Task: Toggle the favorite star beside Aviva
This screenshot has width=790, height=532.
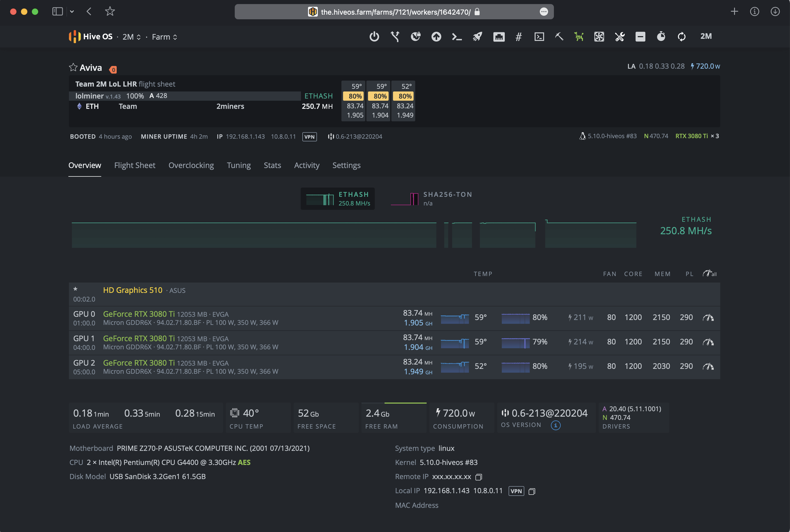Action: (73, 67)
